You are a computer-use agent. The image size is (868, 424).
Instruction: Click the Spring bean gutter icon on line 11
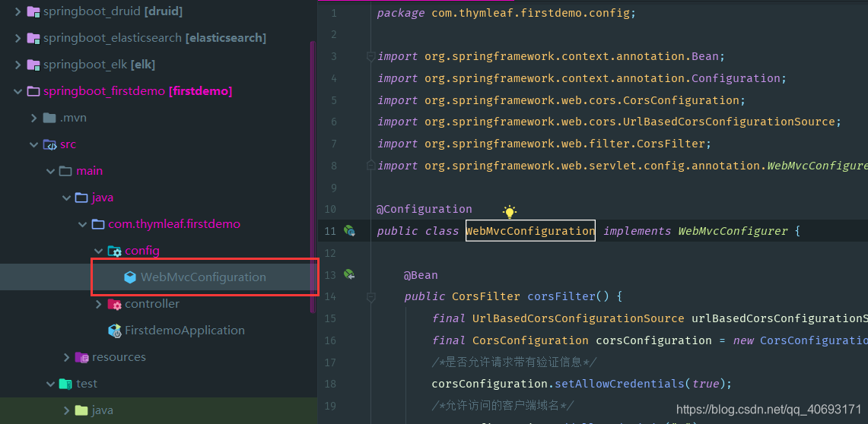tap(348, 230)
